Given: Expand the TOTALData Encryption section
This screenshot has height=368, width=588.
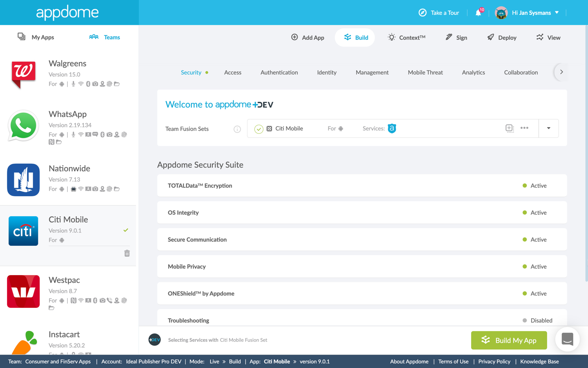Looking at the screenshot, I should [x=362, y=186].
